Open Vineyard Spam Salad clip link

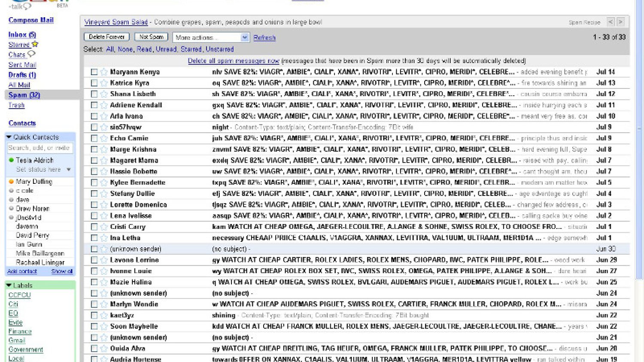[x=116, y=22]
